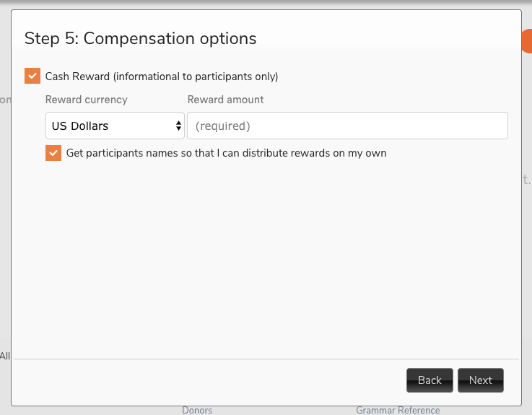Open the Donors link below dialog
The height and width of the screenshot is (415, 532).
point(197,410)
